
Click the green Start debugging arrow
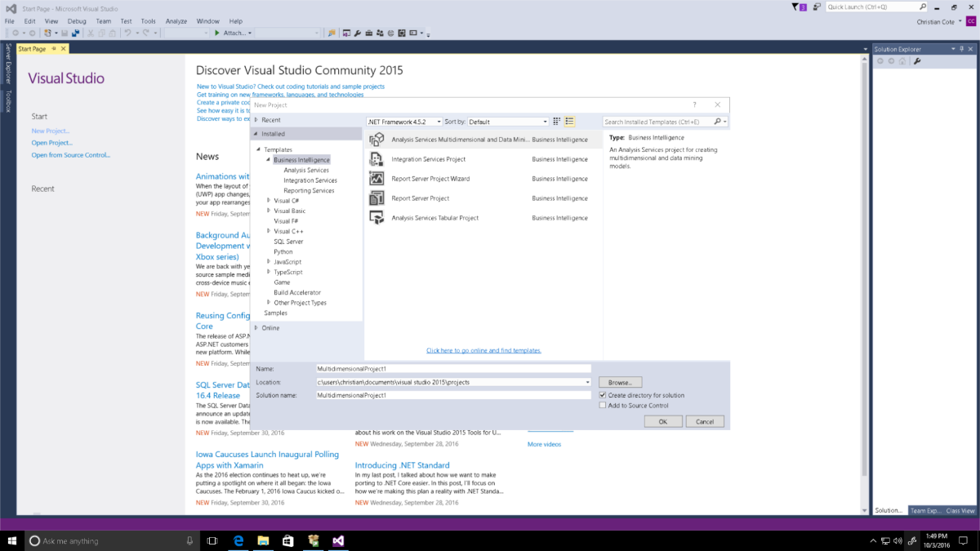tap(216, 33)
